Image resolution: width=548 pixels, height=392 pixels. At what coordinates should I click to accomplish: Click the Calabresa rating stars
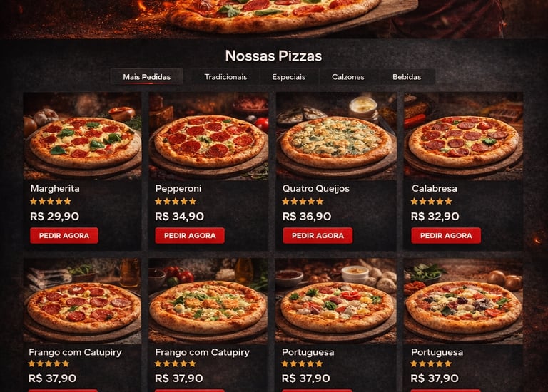[x=432, y=201]
